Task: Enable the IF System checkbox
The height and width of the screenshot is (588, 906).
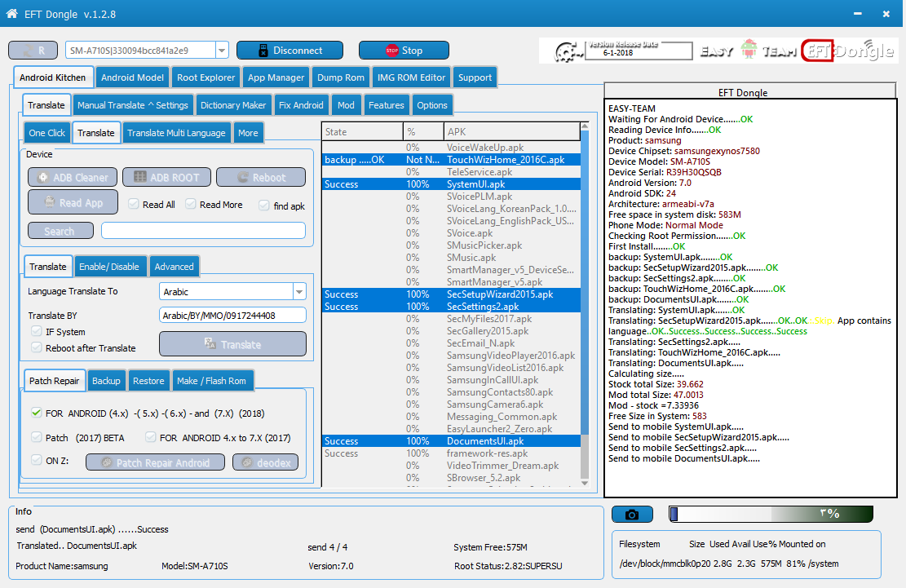Action: [x=37, y=331]
